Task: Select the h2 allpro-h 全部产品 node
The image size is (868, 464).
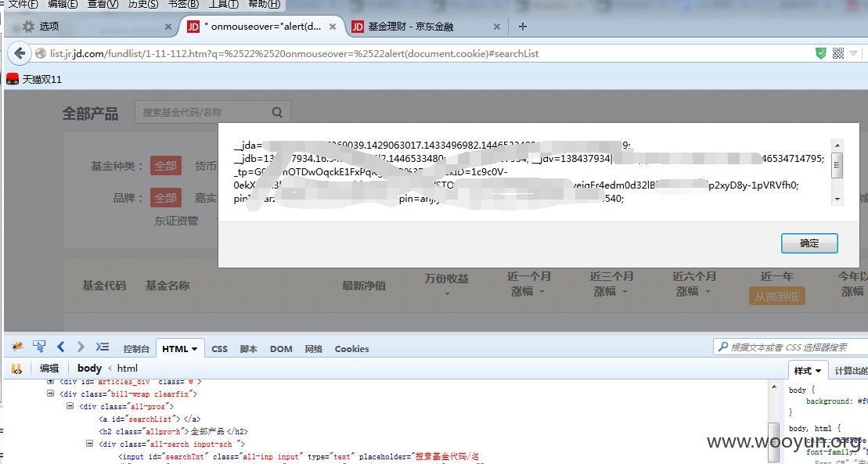Action: click(173, 431)
